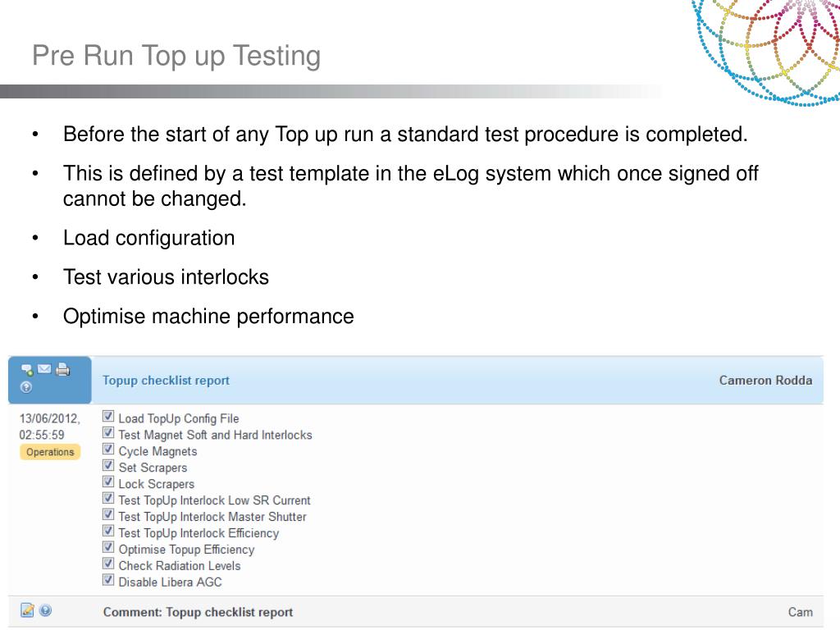Open the Topup checklist report title link

pyautogui.click(x=166, y=381)
